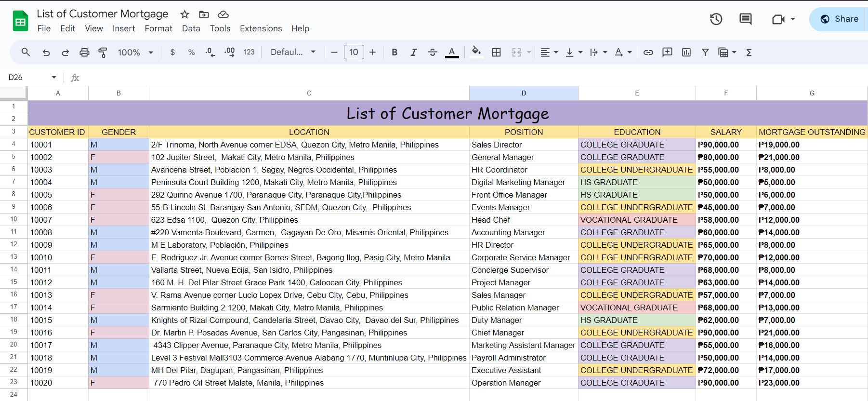Open version history clock icon
The height and width of the screenshot is (401, 868).
tap(716, 19)
